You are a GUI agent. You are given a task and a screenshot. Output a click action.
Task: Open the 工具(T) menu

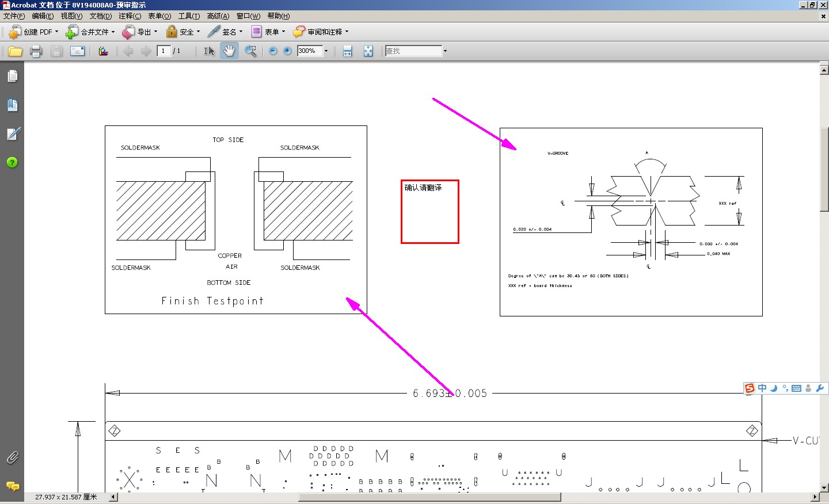(x=189, y=16)
